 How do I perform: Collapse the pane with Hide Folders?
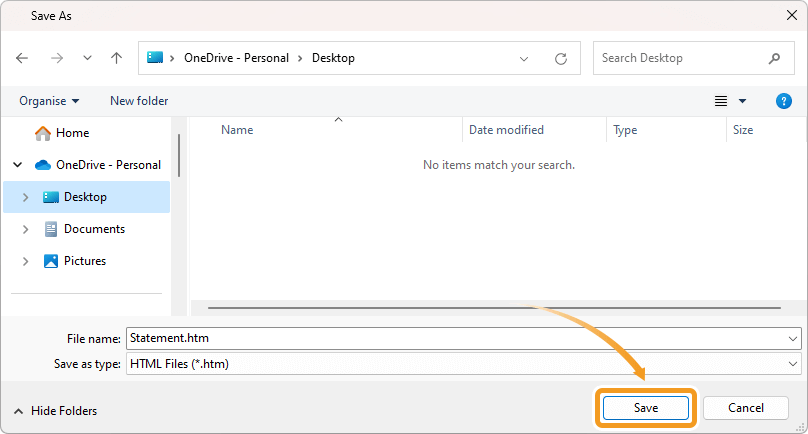point(55,411)
